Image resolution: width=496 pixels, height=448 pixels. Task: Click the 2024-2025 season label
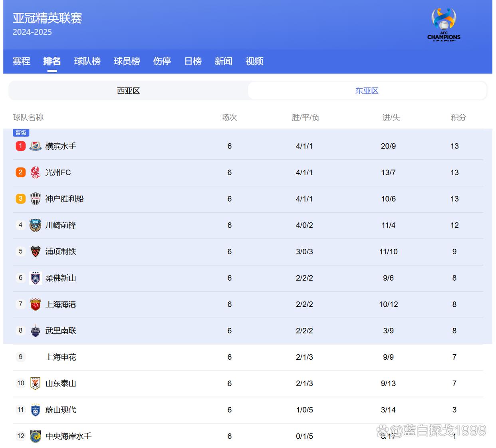point(32,32)
